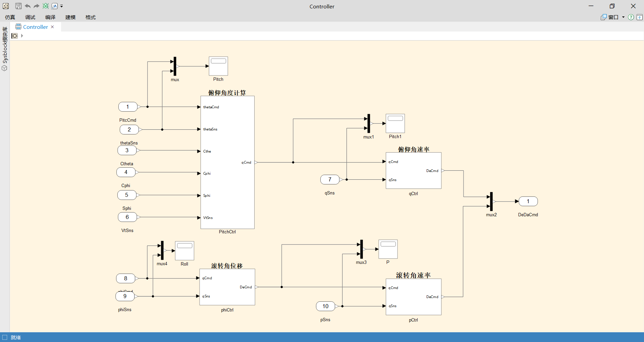Viewport: 644px width, 342px height.
Task: Open the model capture icon at far left
Action: 5,6
